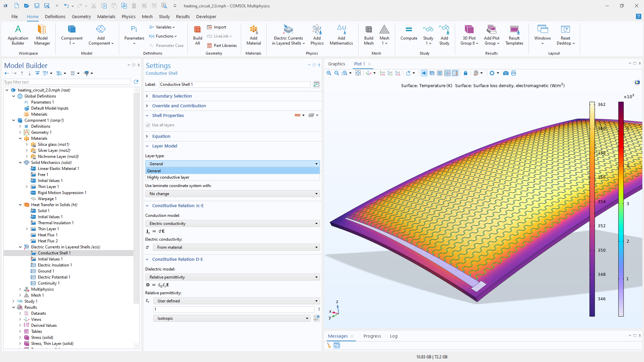
Task: Select Highly conductive layer option
Action: (168, 177)
